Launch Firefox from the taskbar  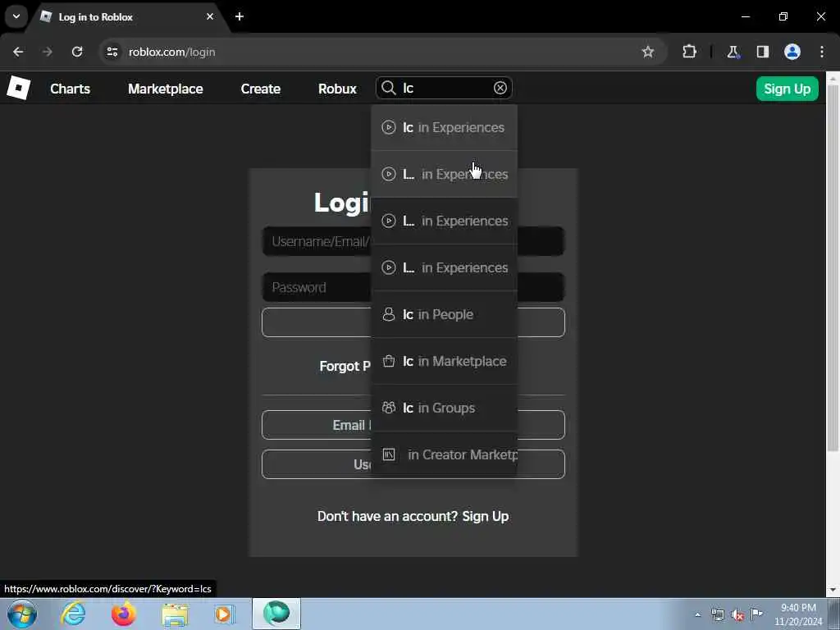coord(123,614)
